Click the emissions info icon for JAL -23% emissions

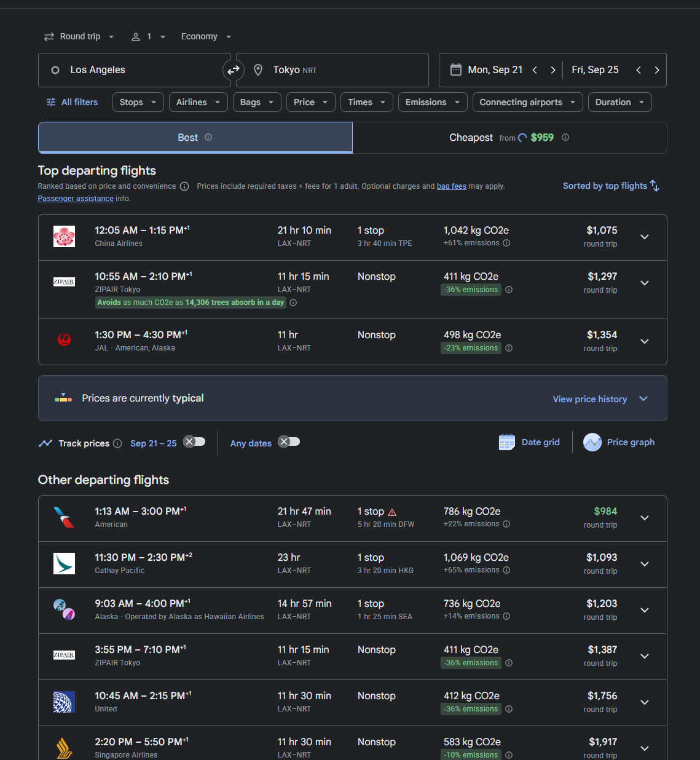point(509,348)
